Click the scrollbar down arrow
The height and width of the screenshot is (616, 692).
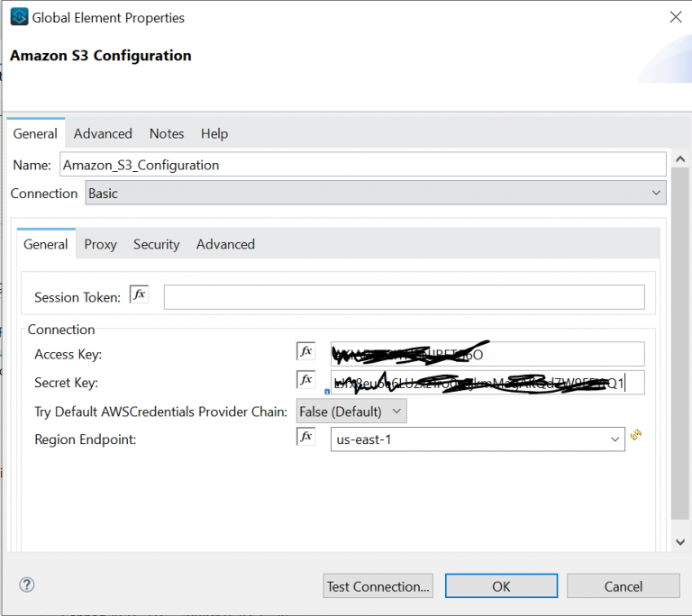pyautogui.click(x=680, y=542)
